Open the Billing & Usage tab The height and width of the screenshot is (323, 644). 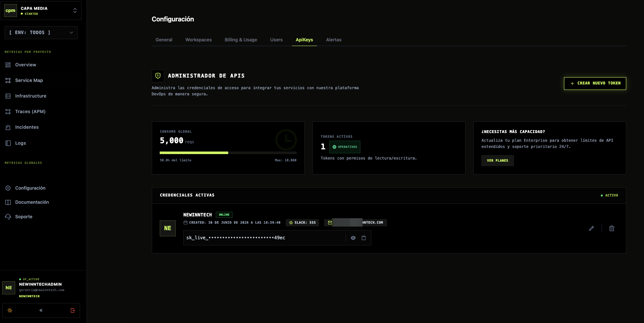coord(241,40)
